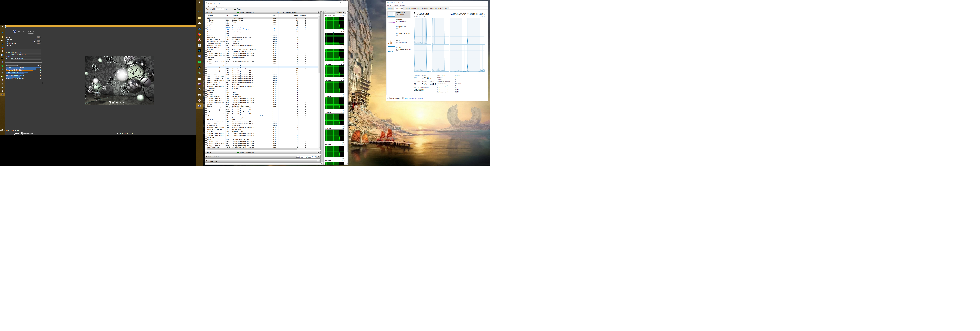Tick the select-all checkbox in the Processus column header
Screen dimensions: 980x331
pos(206,16)
